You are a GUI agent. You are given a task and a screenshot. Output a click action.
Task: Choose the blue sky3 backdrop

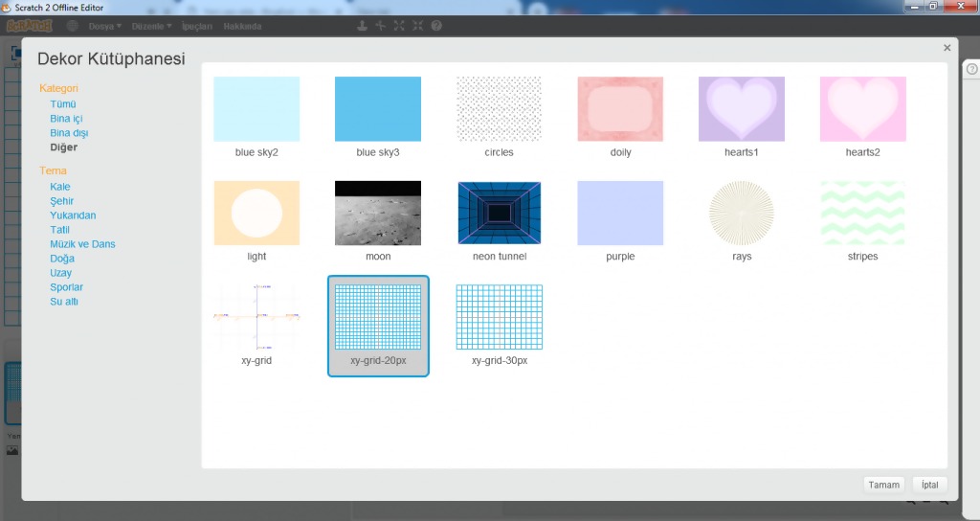[377, 109]
